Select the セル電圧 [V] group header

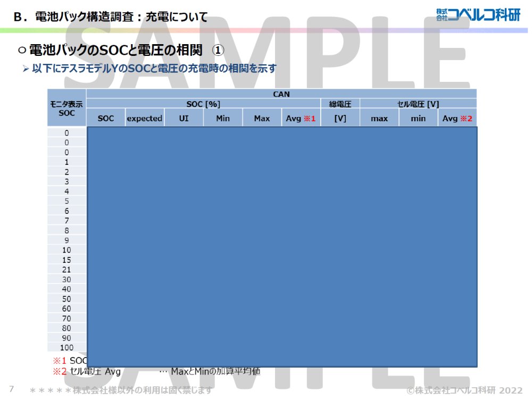click(418, 104)
